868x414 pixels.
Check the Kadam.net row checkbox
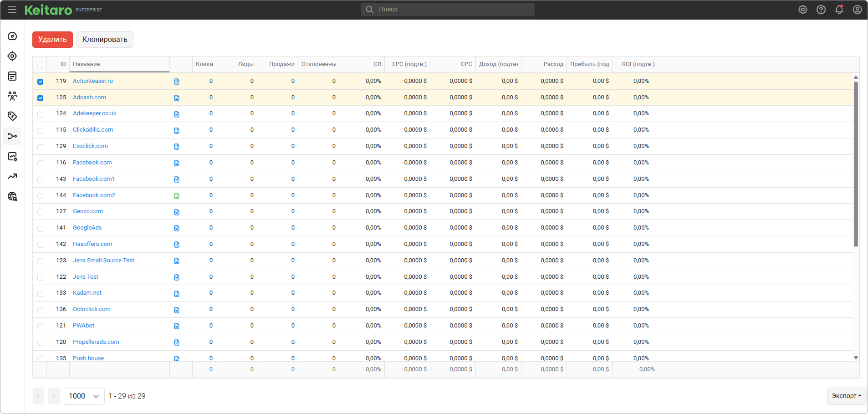[x=40, y=294]
